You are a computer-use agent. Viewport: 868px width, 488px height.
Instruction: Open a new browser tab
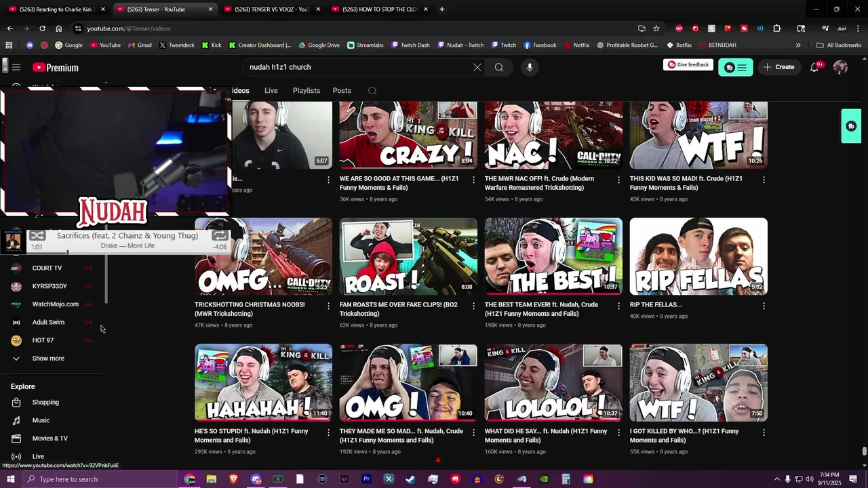click(x=442, y=9)
